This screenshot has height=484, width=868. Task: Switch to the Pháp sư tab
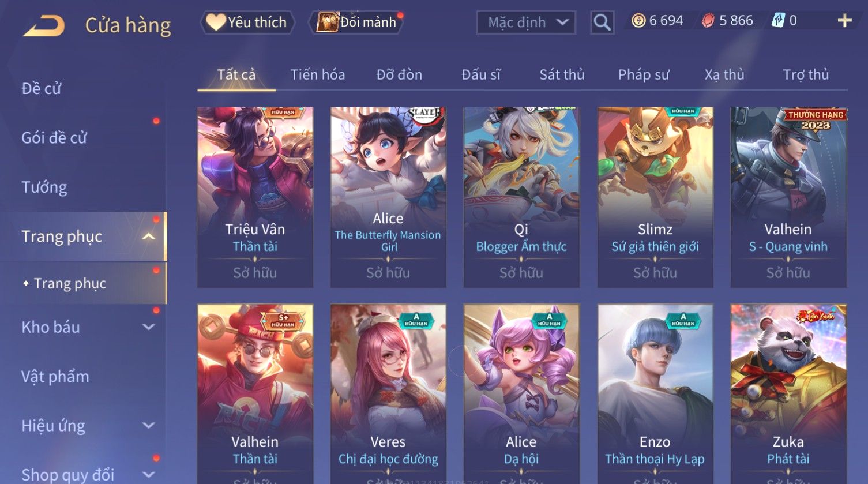(x=644, y=74)
